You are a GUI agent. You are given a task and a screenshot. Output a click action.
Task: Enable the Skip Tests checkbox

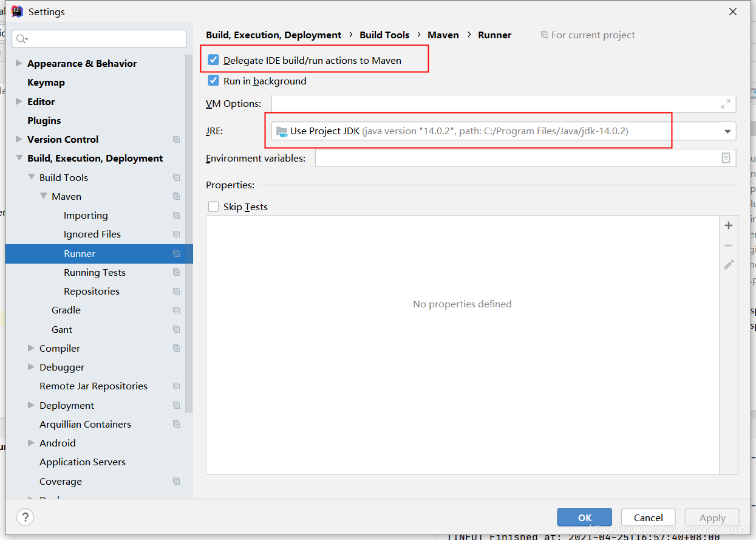pos(213,207)
